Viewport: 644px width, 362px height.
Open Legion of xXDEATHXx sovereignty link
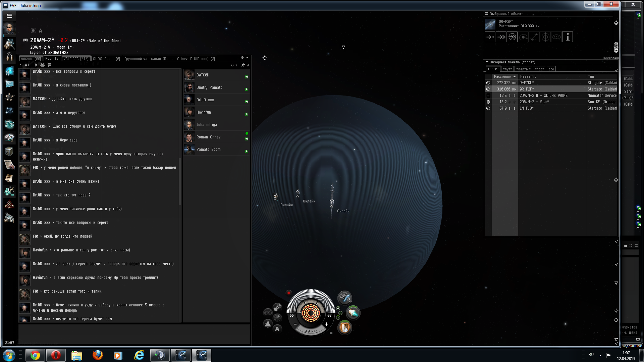[49, 53]
